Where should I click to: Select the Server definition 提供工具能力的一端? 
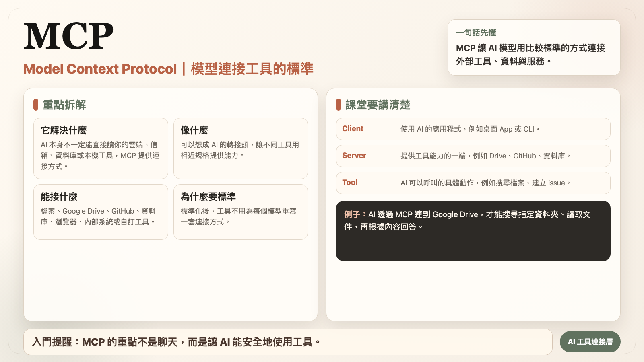[485, 156]
